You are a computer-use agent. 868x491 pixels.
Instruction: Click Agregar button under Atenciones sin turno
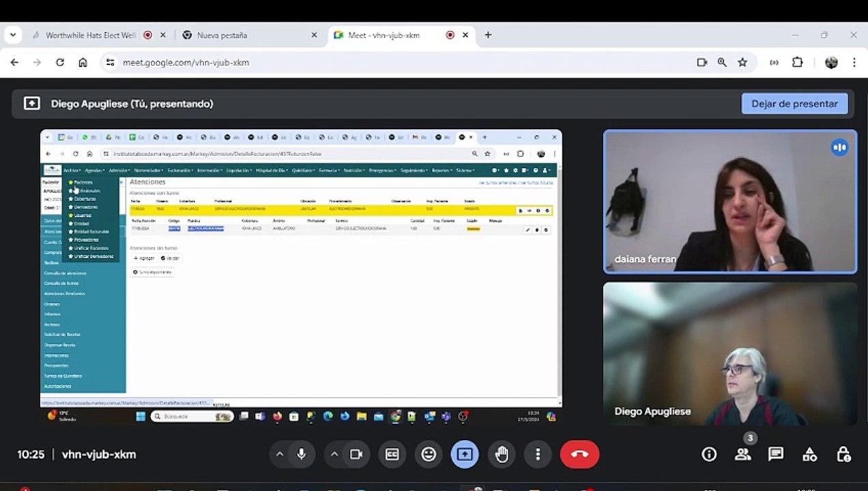tap(143, 258)
